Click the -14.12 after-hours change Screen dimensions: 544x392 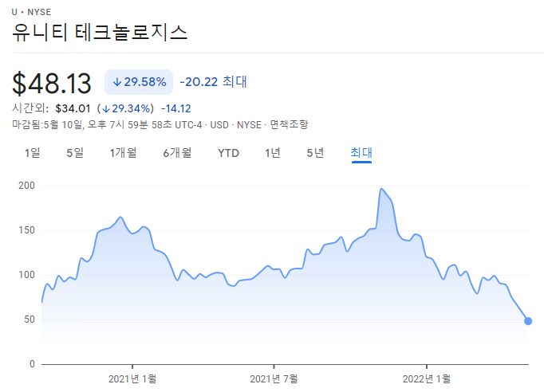tap(176, 109)
